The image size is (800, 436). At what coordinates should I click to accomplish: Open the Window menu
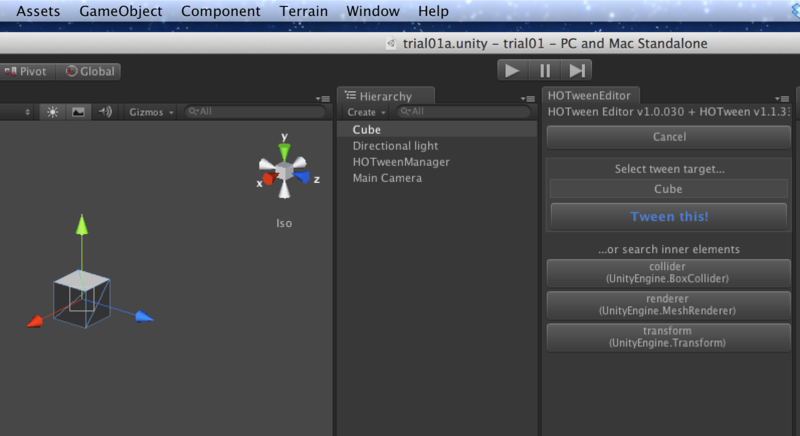(x=373, y=11)
